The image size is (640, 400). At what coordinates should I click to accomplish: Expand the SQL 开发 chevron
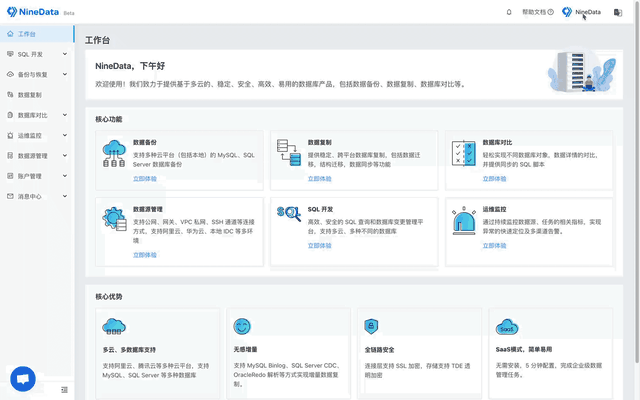tap(65, 54)
